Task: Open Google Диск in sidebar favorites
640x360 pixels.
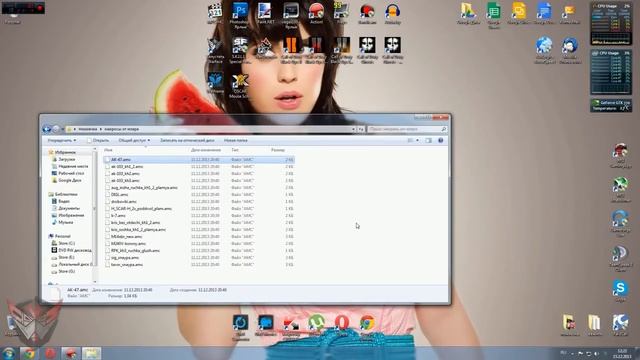Action: [x=70, y=180]
